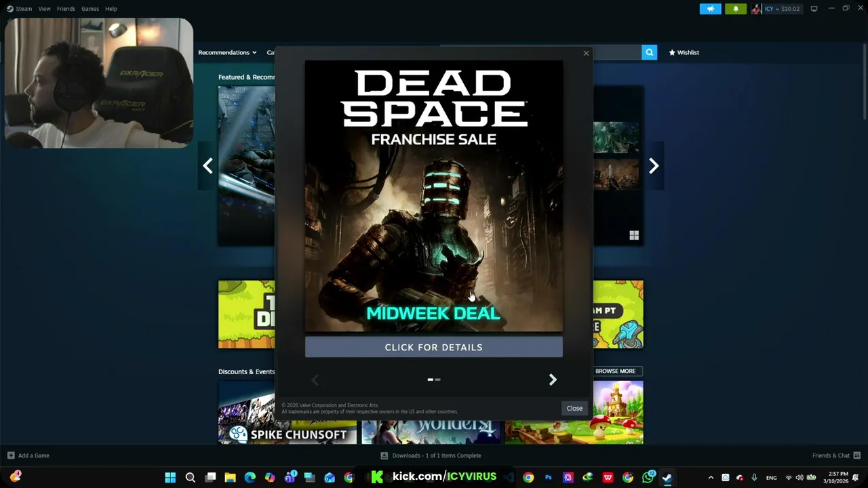Open the Help menu

pos(111,9)
